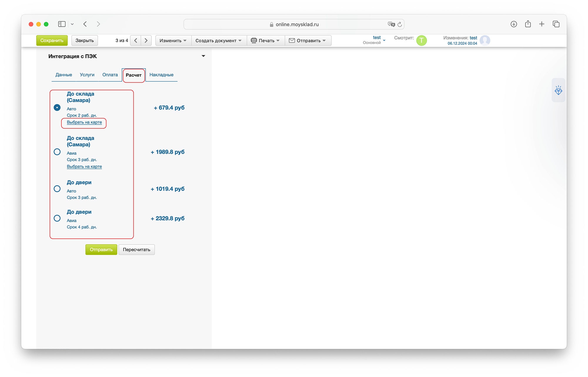Switch to the Услуги tab
This screenshot has height=377, width=588.
coord(87,75)
